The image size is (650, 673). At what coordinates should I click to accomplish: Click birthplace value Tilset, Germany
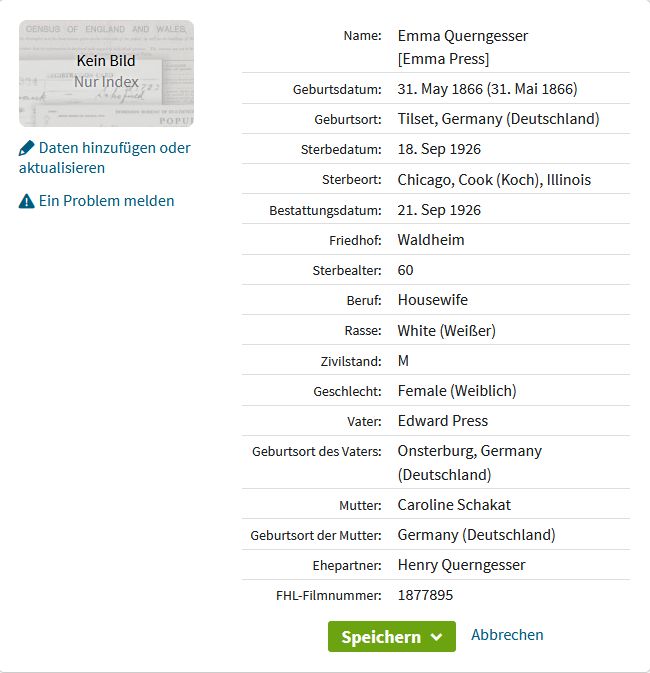point(498,119)
